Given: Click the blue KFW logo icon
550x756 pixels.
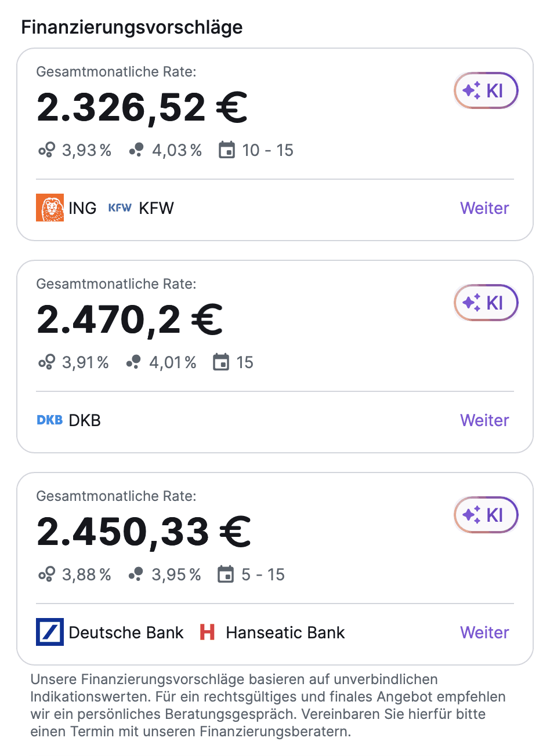Looking at the screenshot, I should pos(120,208).
